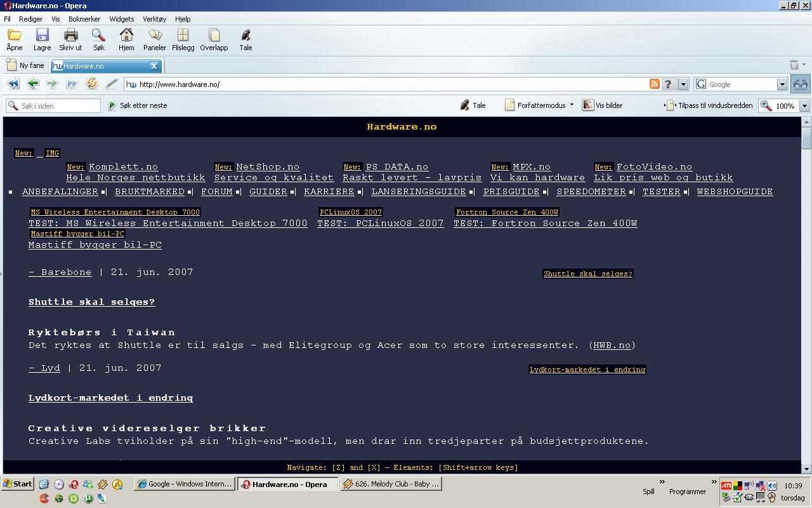Click the Lagre floppy disk icon
Viewport: 812px width, 508px height.
(x=42, y=35)
